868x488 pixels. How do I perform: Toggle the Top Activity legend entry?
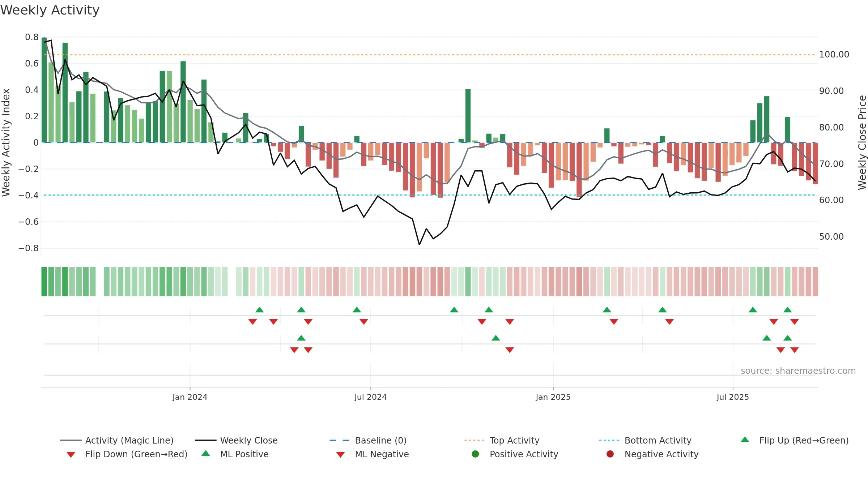[x=502, y=440]
